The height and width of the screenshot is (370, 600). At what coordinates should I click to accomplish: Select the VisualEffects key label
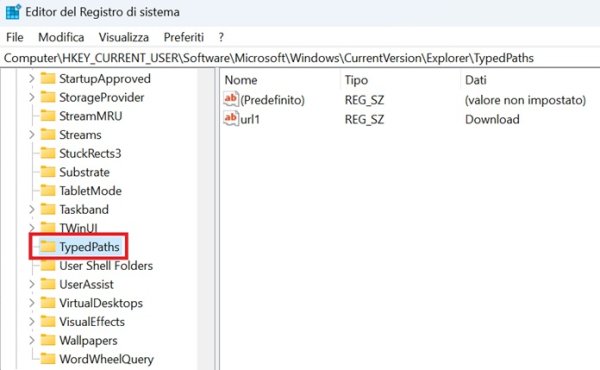tap(92, 322)
